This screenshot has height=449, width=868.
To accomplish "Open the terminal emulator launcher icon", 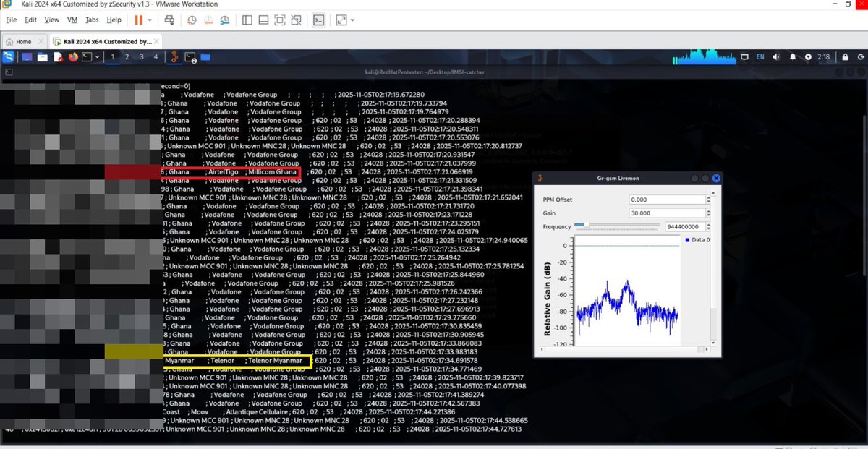I will click(x=86, y=56).
